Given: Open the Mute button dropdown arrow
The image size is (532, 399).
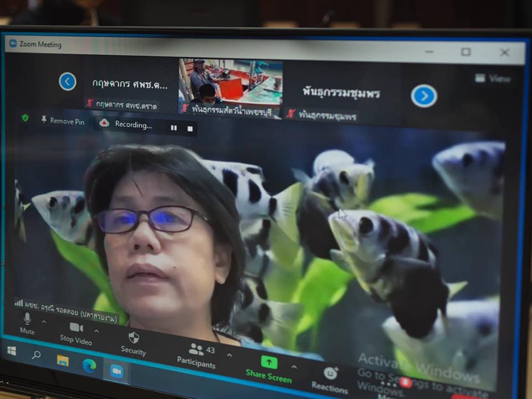Looking at the screenshot, I should (44, 320).
